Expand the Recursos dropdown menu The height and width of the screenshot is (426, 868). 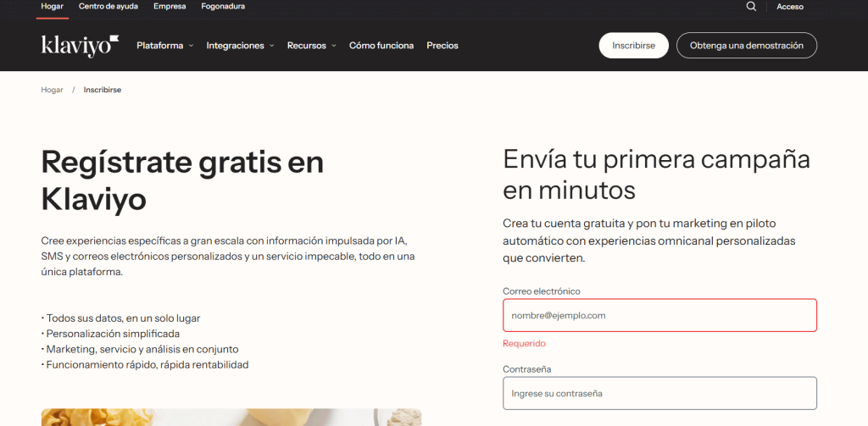(312, 46)
